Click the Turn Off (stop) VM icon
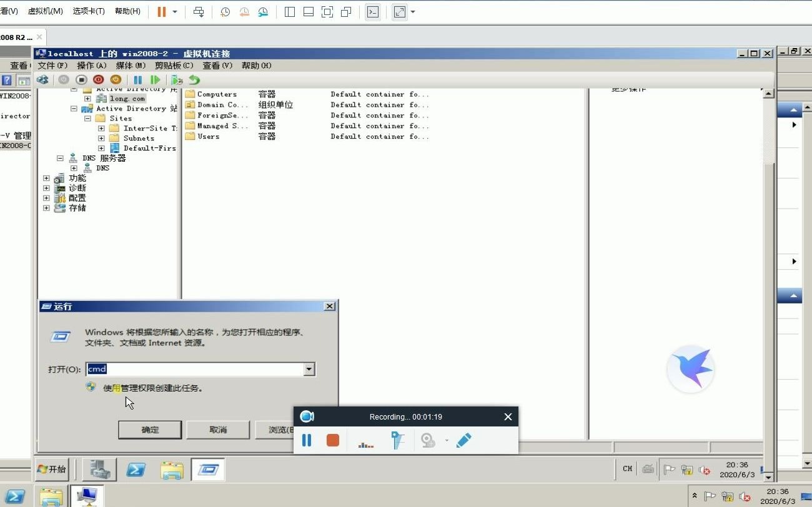 pos(81,80)
